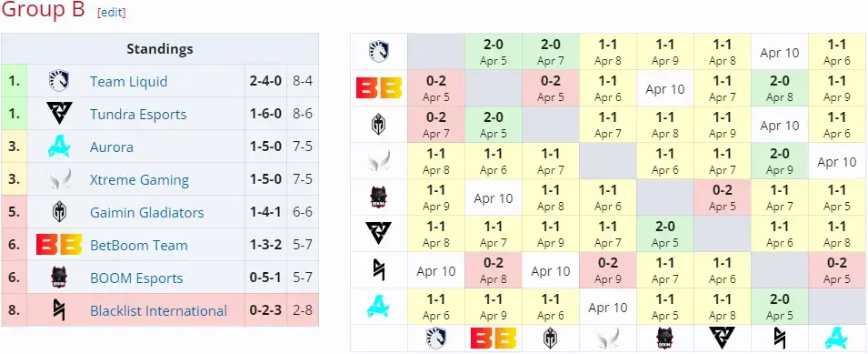Open the Team Liquid team link
868x354 pixels.
click(x=128, y=81)
